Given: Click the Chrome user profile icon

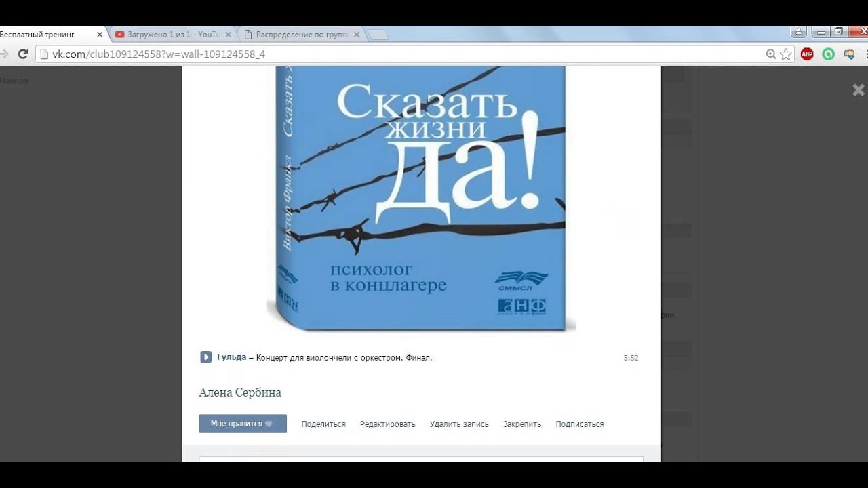Looking at the screenshot, I should point(800,32).
